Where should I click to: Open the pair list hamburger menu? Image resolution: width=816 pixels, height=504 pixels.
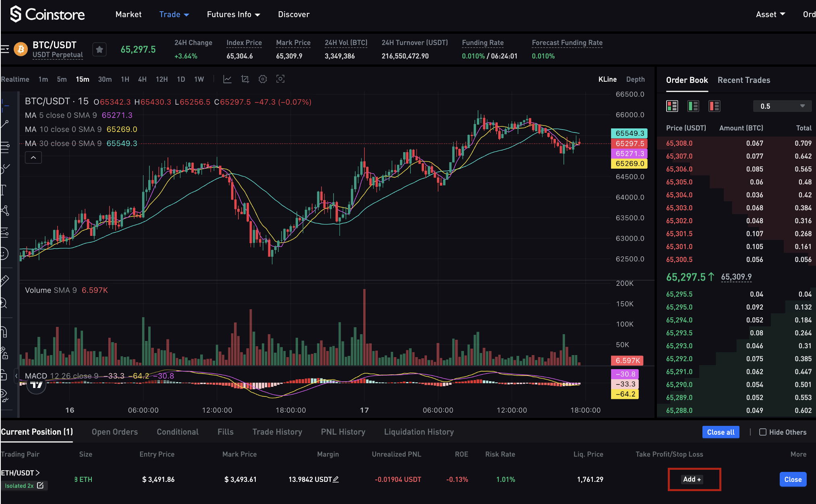click(5, 50)
